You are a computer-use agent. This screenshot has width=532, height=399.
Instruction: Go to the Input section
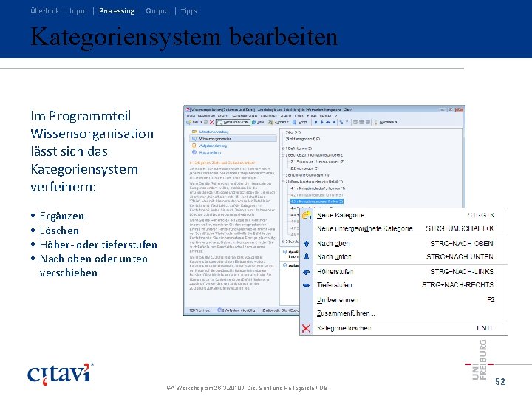[78, 11]
